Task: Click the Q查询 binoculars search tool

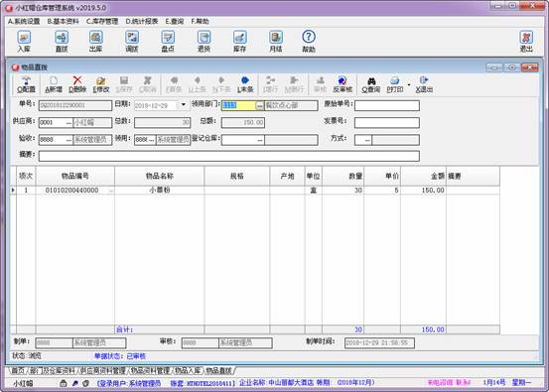Action: click(370, 84)
